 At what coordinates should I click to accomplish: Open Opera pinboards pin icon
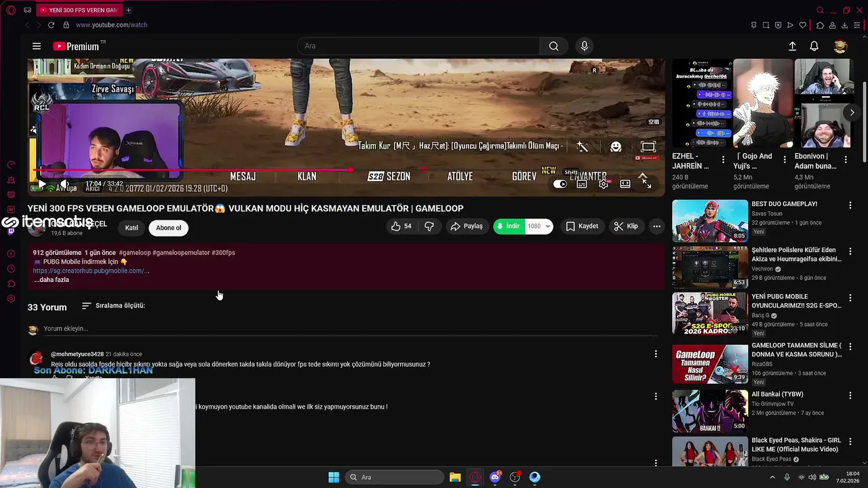(x=753, y=25)
